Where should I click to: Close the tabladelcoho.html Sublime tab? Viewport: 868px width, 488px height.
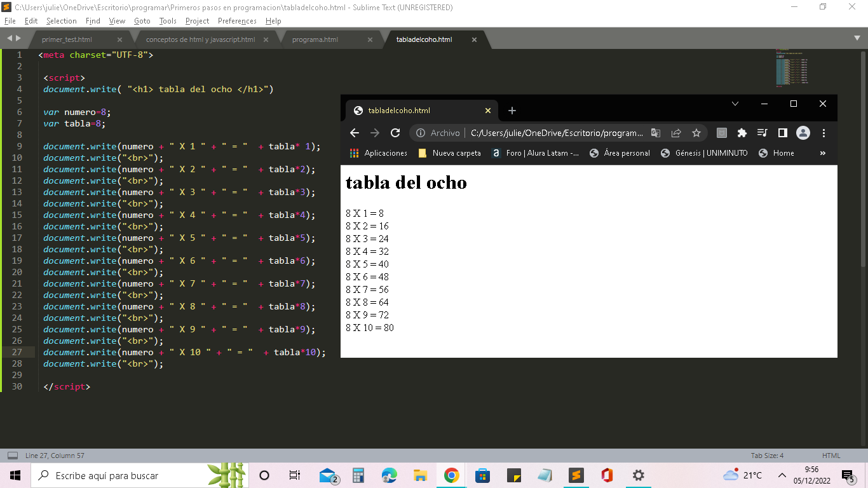(474, 39)
